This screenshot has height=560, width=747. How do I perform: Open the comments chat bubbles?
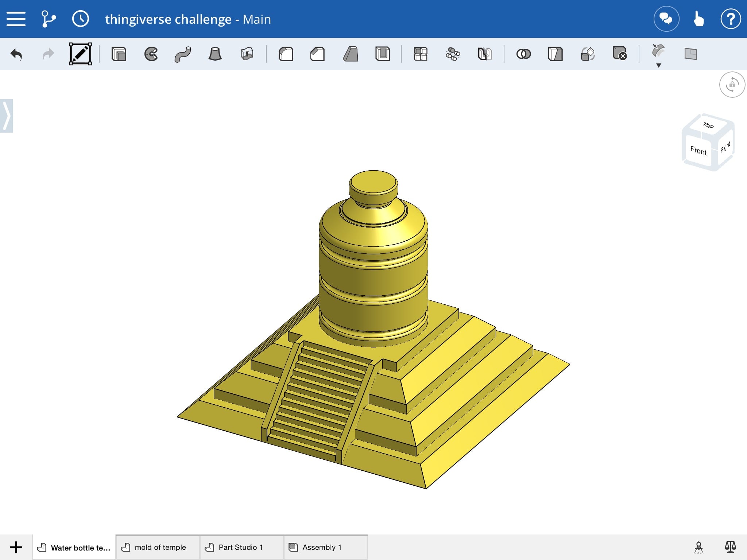666,19
